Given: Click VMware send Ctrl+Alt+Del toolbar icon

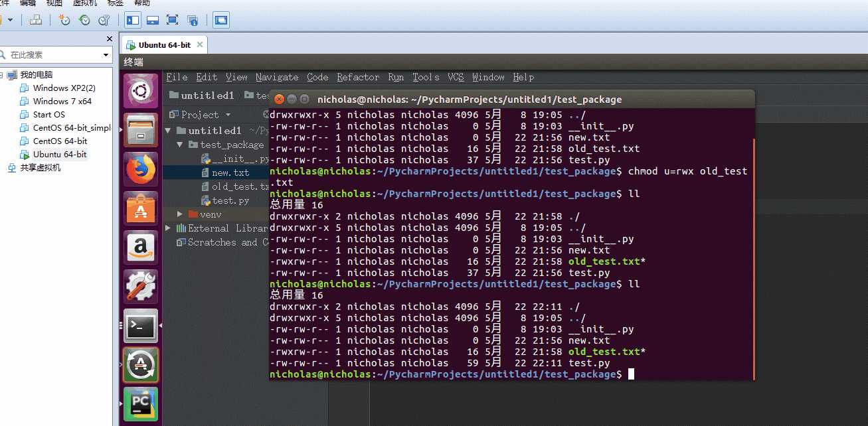Looking at the screenshot, I should (37, 20).
